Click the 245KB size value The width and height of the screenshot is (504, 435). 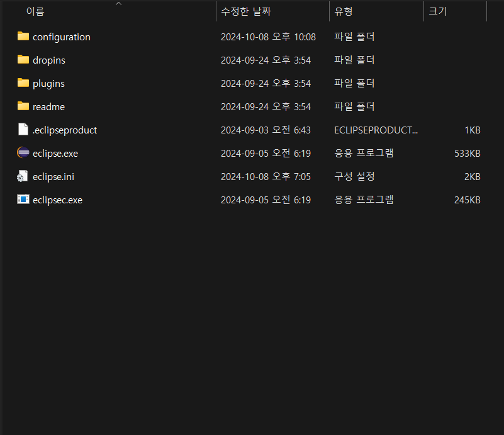pyautogui.click(x=468, y=200)
